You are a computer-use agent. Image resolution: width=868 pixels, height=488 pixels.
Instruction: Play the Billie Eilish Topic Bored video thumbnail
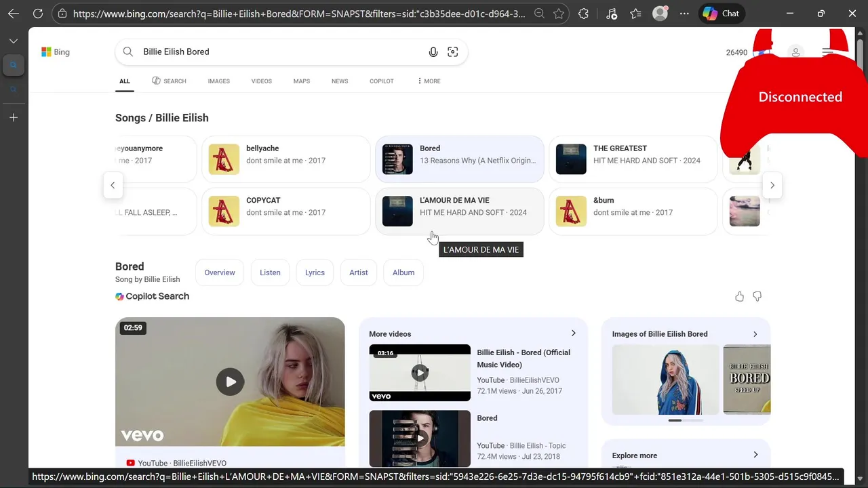[x=420, y=439]
